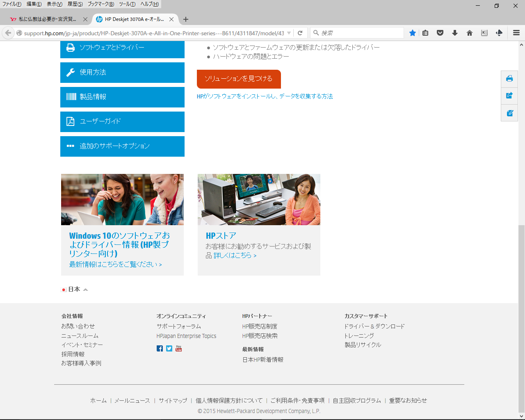The width and height of the screenshot is (525, 420).
Task: Open ドライバー＆ダウンロード footer link
Action: coord(374,326)
